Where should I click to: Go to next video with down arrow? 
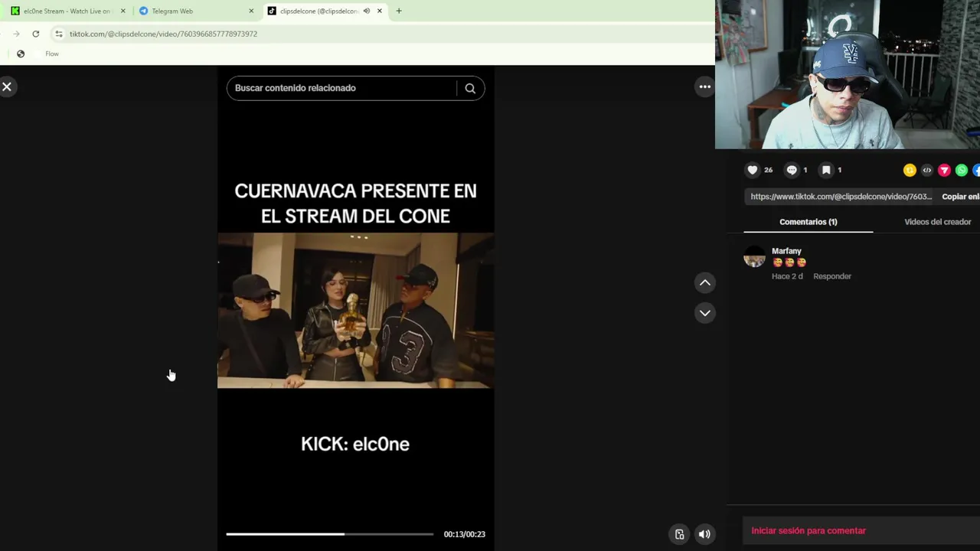(705, 313)
